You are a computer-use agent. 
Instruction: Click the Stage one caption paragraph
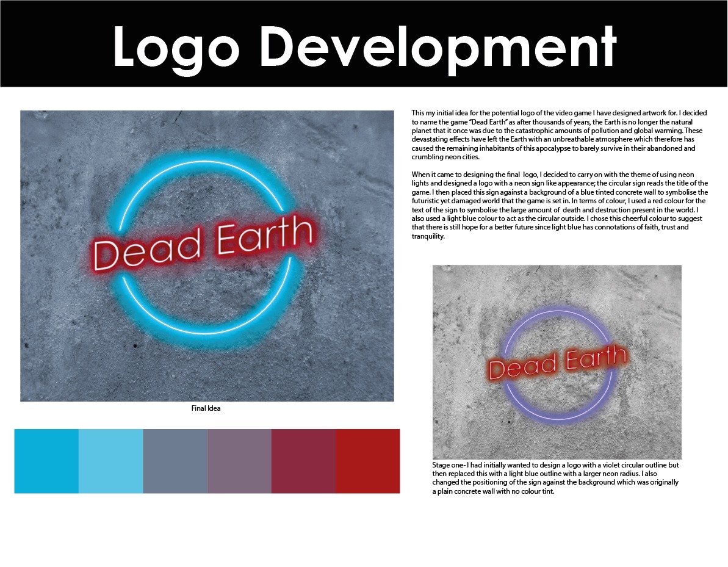[556, 478]
